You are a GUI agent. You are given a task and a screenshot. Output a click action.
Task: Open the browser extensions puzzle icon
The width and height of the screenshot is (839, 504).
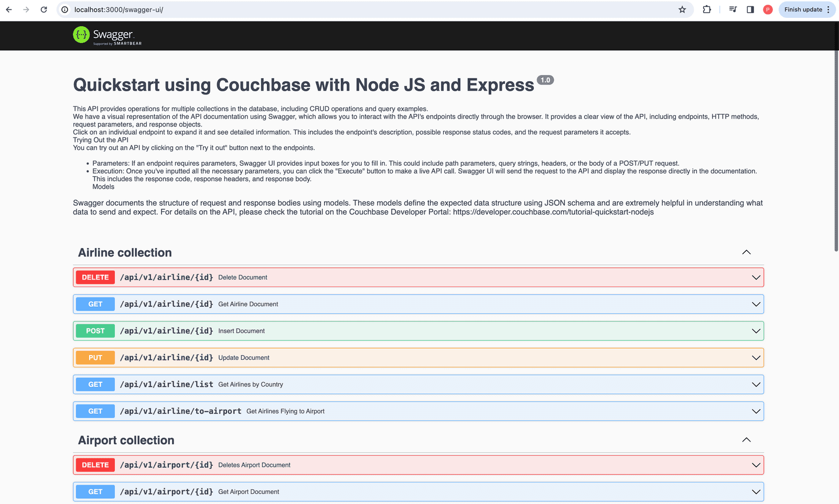(707, 9)
